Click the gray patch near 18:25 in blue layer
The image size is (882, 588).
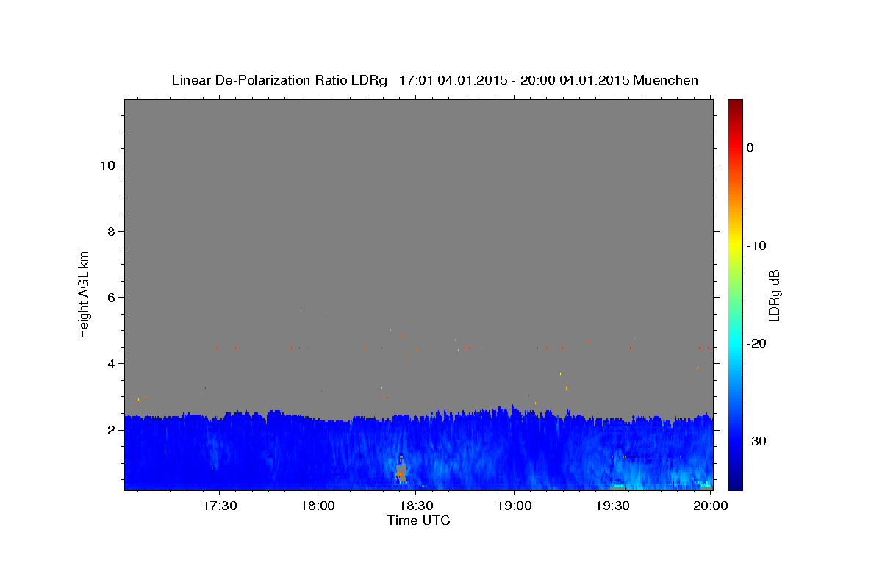[401, 472]
